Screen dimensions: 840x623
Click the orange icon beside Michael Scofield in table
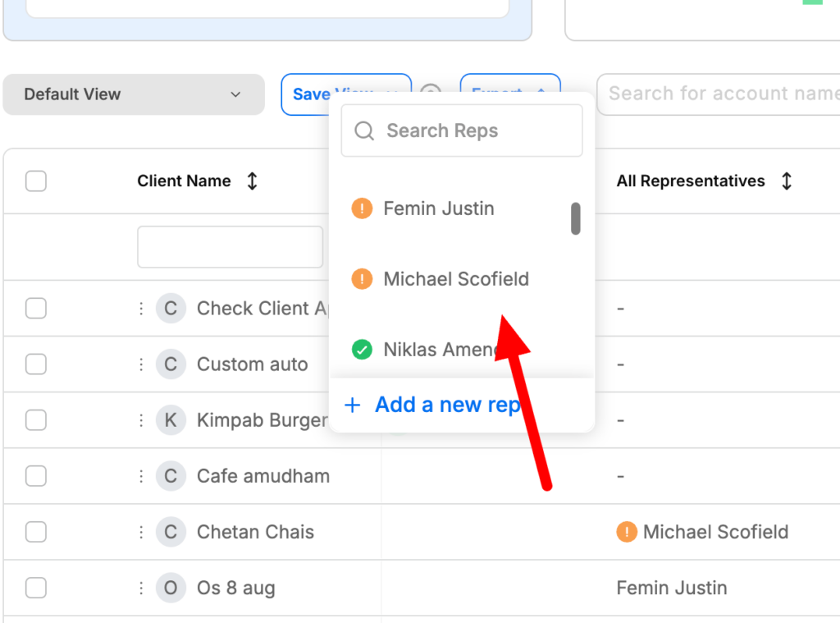coord(627,532)
